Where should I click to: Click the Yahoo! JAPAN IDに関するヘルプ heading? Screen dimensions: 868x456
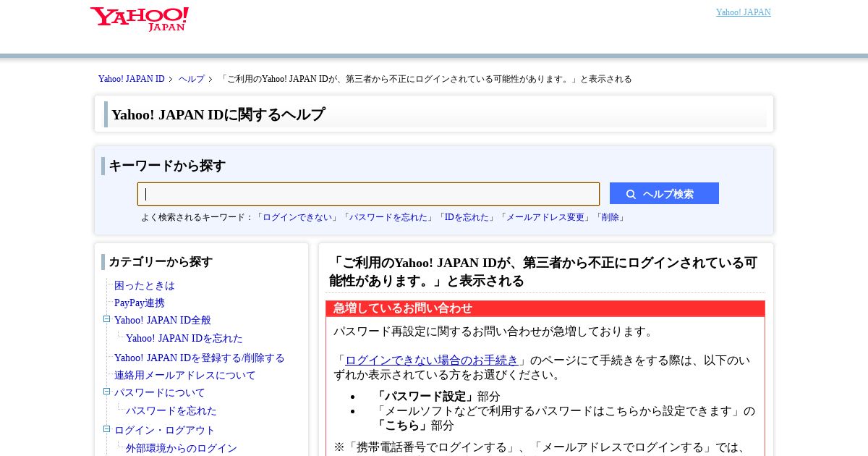click(x=218, y=114)
